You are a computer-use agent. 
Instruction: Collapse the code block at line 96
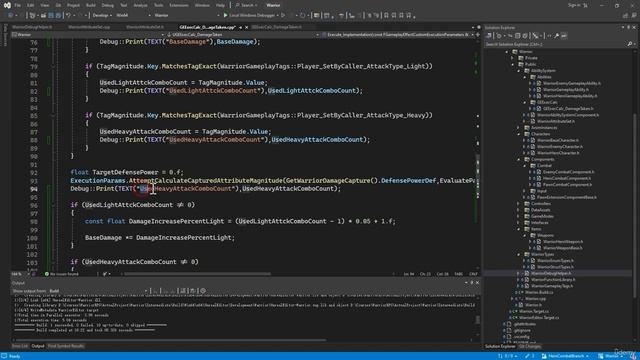(x=53, y=205)
